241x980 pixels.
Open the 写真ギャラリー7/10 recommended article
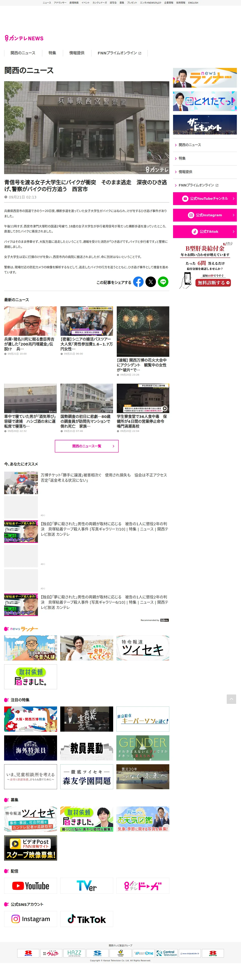86,531
